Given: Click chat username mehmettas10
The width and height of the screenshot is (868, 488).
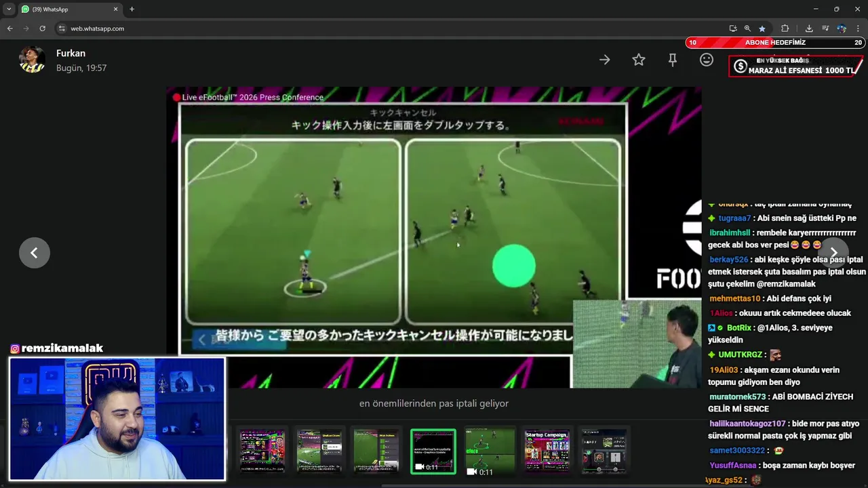Looking at the screenshot, I should tap(734, 298).
